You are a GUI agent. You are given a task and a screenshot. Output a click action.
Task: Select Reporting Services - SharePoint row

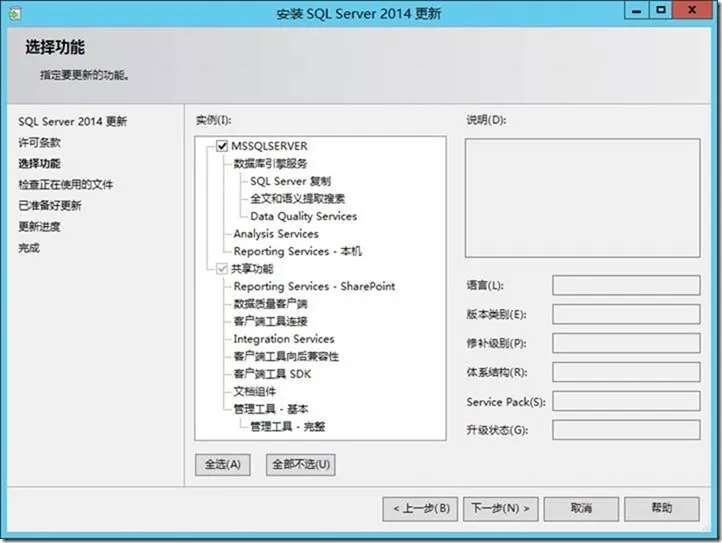pyautogui.click(x=314, y=286)
